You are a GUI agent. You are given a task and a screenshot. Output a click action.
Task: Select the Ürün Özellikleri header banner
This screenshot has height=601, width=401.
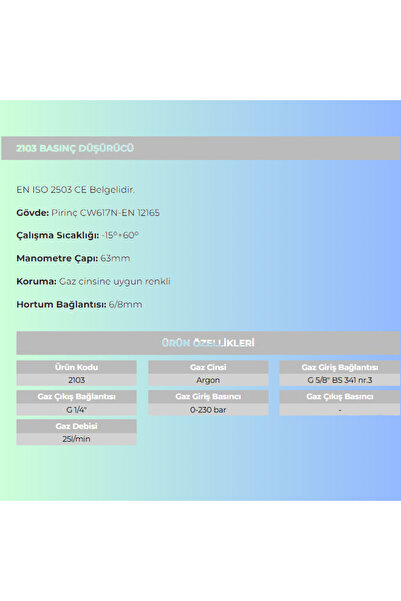pos(208,343)
